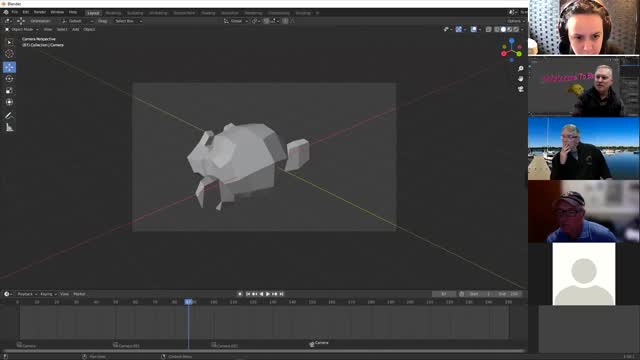Open the Global transform orientation dropdown
The width and height of the screenshot is (640, 360).
click(x=236, y=21)
